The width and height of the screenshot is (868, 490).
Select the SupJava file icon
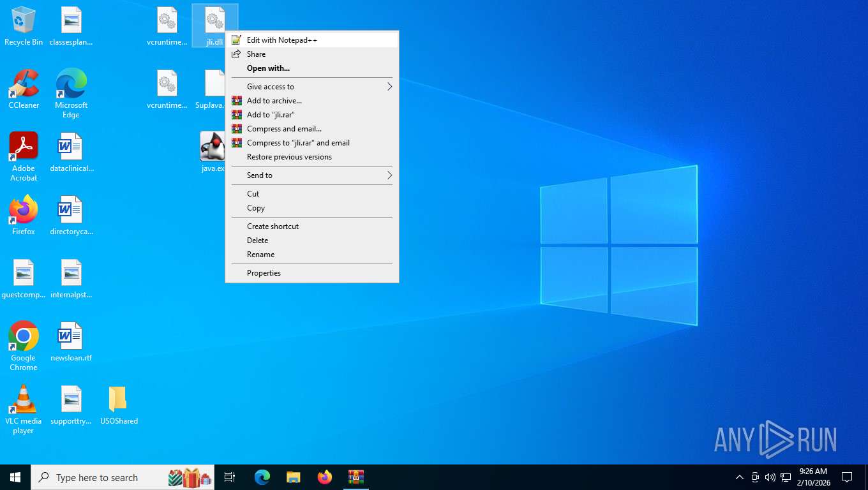click(211, 89)
